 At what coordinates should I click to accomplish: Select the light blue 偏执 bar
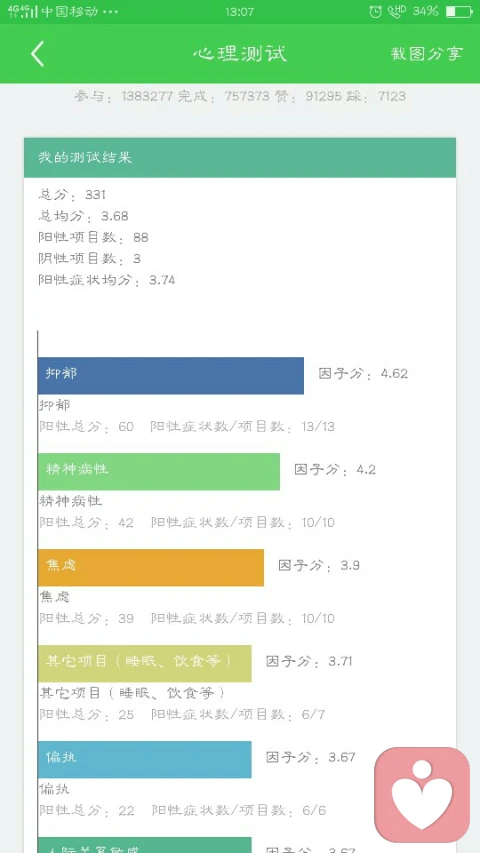pyautogui.click(x=145, y=759)
